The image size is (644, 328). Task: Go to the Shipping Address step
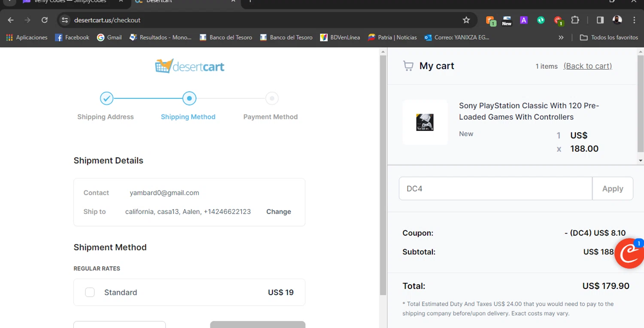[106, 106]
